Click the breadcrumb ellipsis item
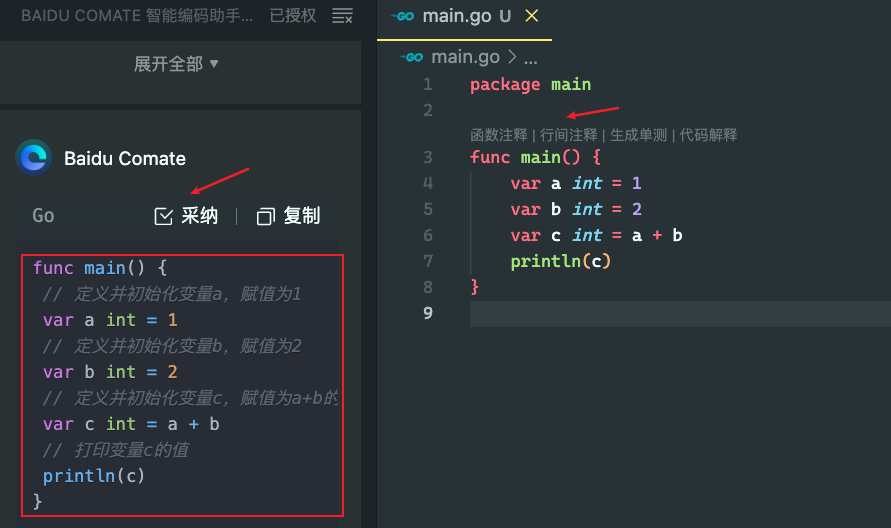Viewport: 891px width, 528px height. [x=530, y=59]
